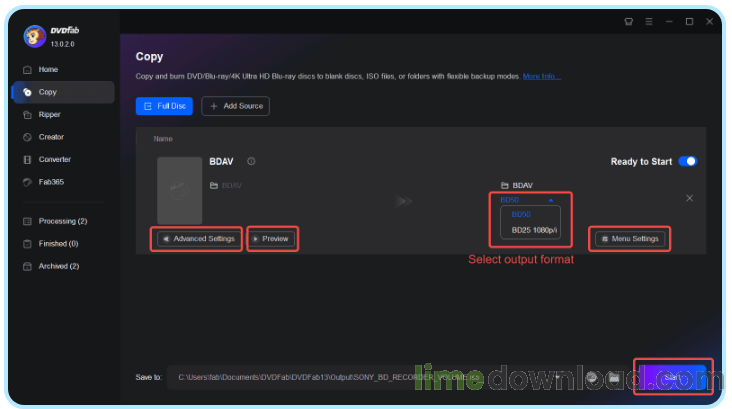Click the Finished clipboard icon
Image resolution: width=732 pixels, height=409 pixels.
click(27, 243)
